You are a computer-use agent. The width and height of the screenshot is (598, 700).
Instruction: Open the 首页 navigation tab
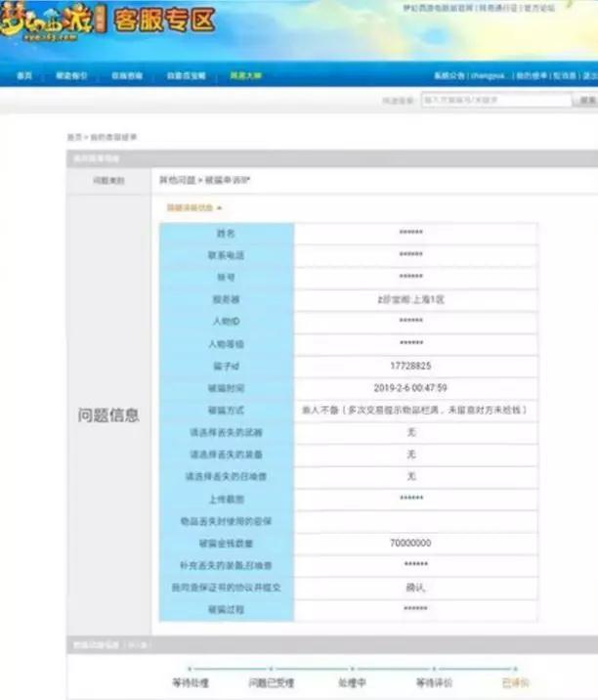coord(25,75)
